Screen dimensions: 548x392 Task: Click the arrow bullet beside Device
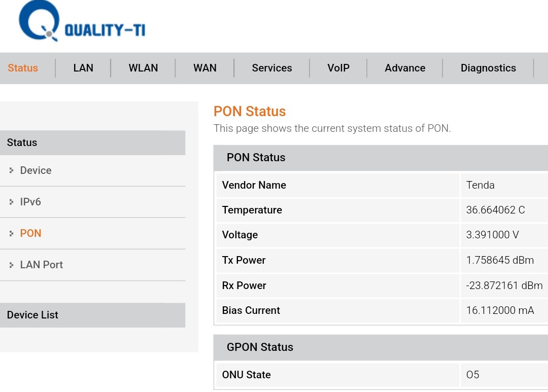[x=11, y=170]
